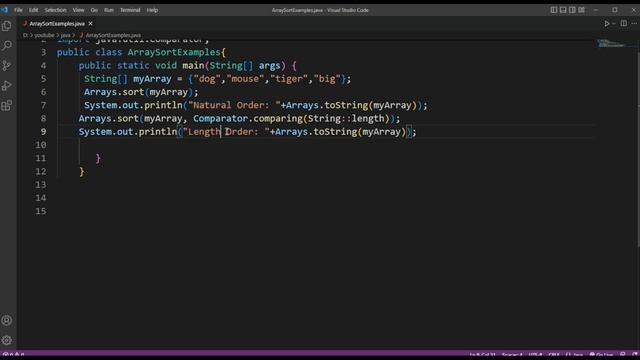Open the Source Control view
640x360 pixels.
click(x=7, y=65)
